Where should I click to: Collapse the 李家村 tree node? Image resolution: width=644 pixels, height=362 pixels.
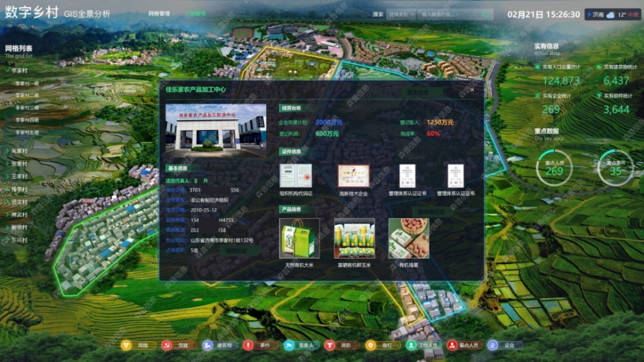7,70
